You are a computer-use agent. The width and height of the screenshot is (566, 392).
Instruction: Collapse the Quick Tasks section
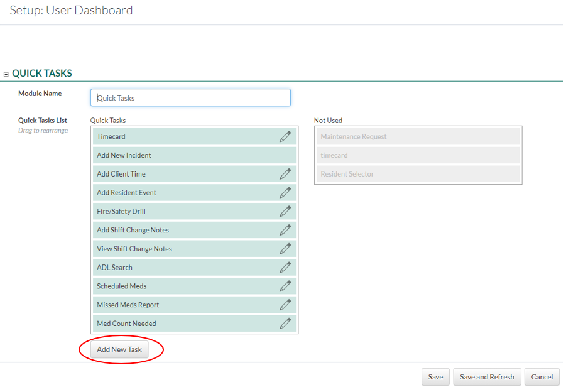(6, 74)
